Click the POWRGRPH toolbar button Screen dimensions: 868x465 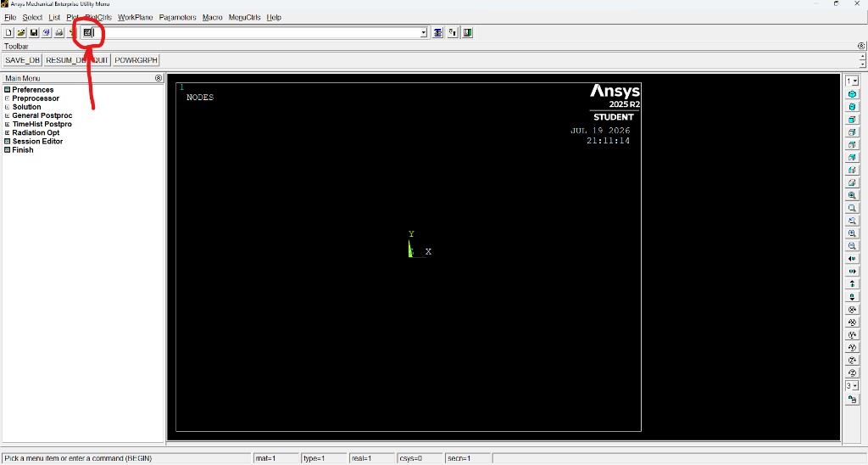(136, 60)
